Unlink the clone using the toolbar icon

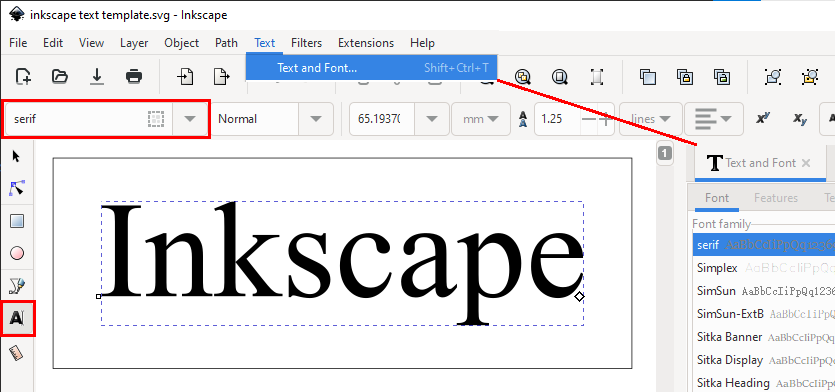point(722,77)
